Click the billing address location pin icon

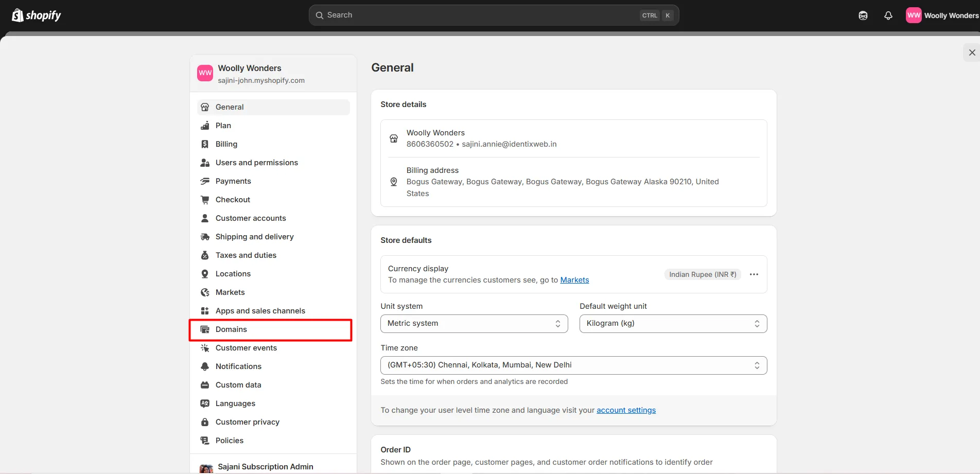click(x=394, y=182)
